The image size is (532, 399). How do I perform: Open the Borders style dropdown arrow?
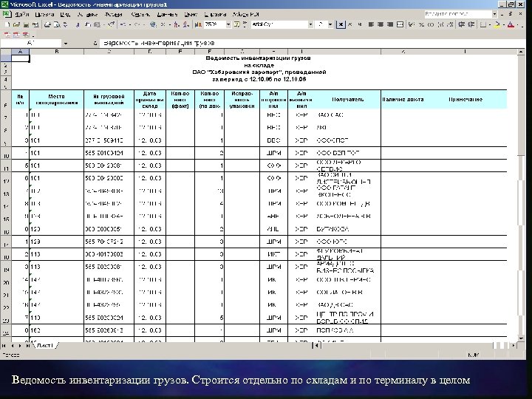[x=490, y=24]
